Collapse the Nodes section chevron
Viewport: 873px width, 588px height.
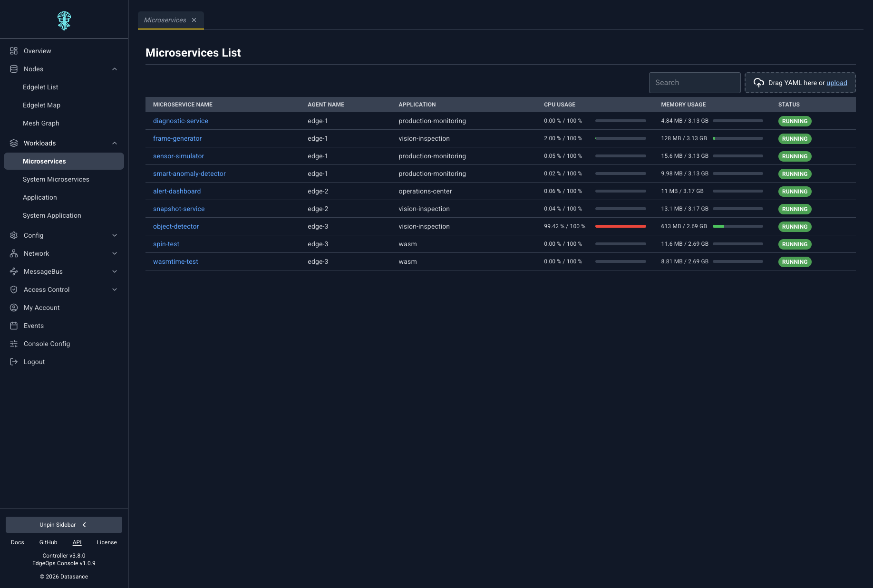(x=115, y=69)
